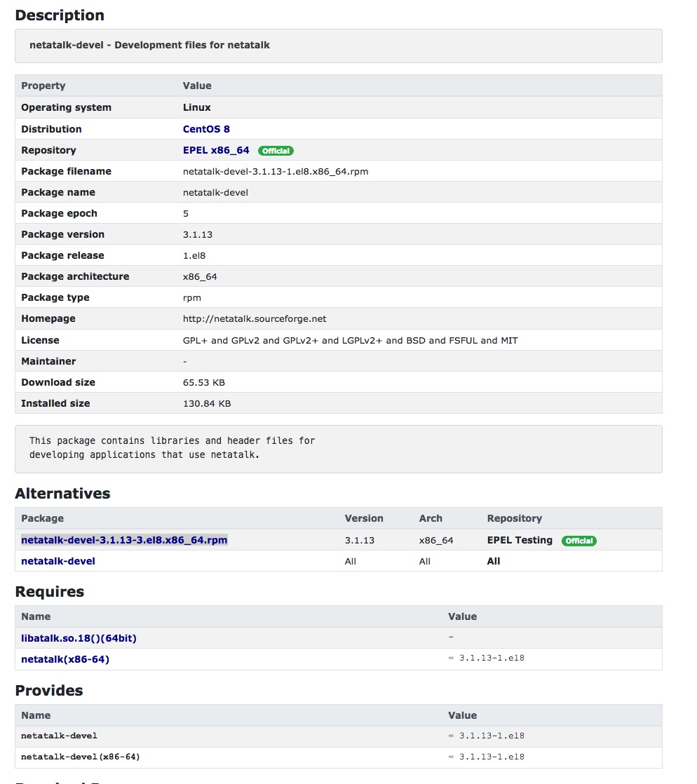Click the netatalk.sourceforge.net homepage URL
The height and width of the screenshot is (784, 697).
pyautogui.click(x=255, y=318)
